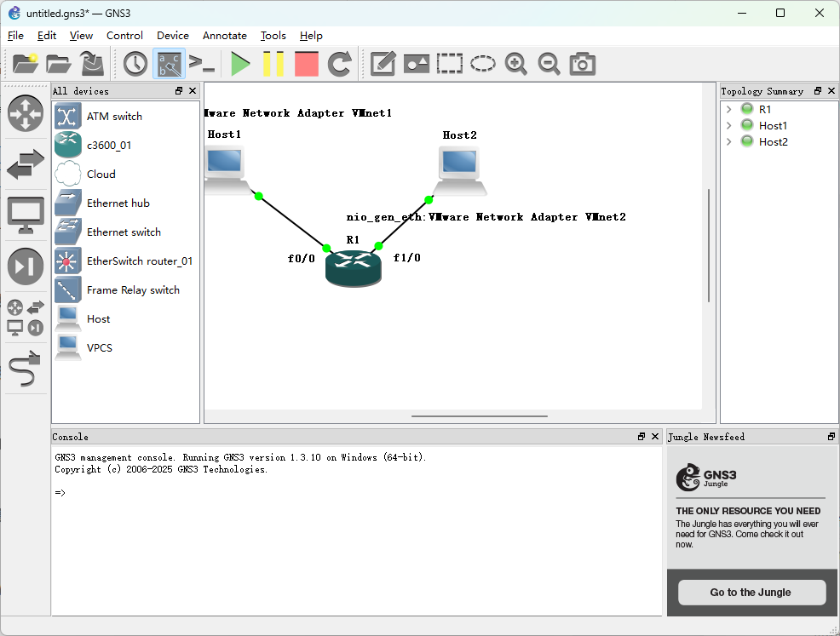Float the Topology Summary panel
840x636 pixels.
818,91
